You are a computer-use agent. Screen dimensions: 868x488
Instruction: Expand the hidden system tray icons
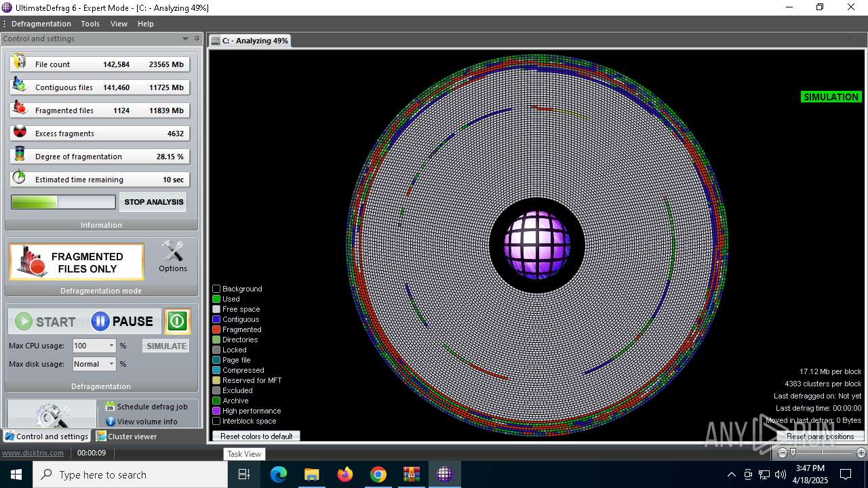click(x=731, y=474)
